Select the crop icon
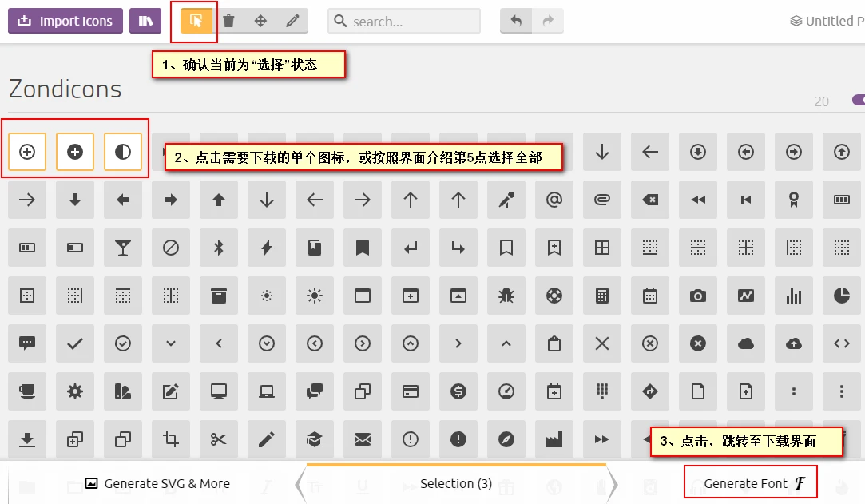The height and width of the screenshot is (504, 865). tap(171, 439)
